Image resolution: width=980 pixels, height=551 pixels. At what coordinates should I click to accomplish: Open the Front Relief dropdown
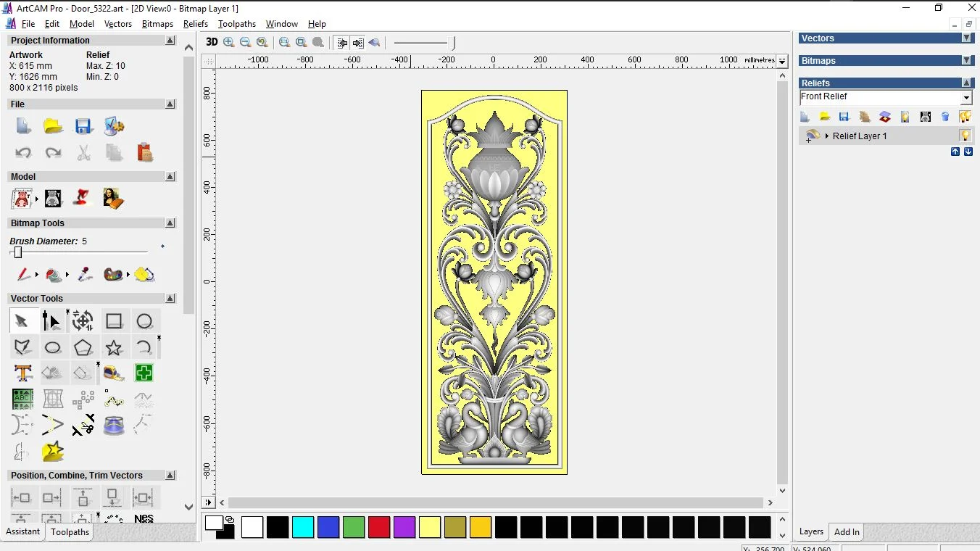966,98
